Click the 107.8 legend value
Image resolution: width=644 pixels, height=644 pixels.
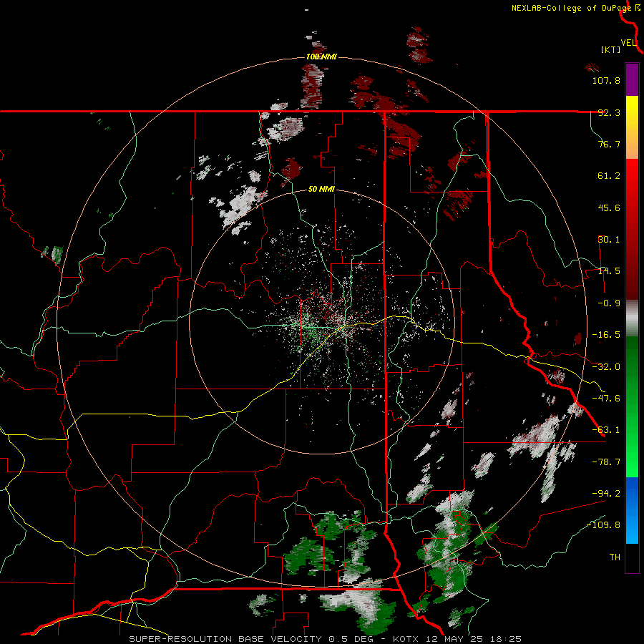606,80
